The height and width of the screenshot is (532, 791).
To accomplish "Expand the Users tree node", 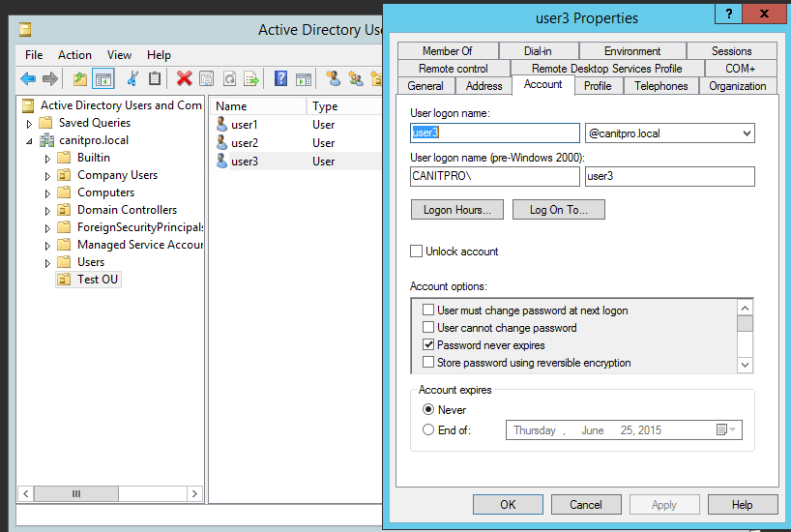I will click(47, 263).
